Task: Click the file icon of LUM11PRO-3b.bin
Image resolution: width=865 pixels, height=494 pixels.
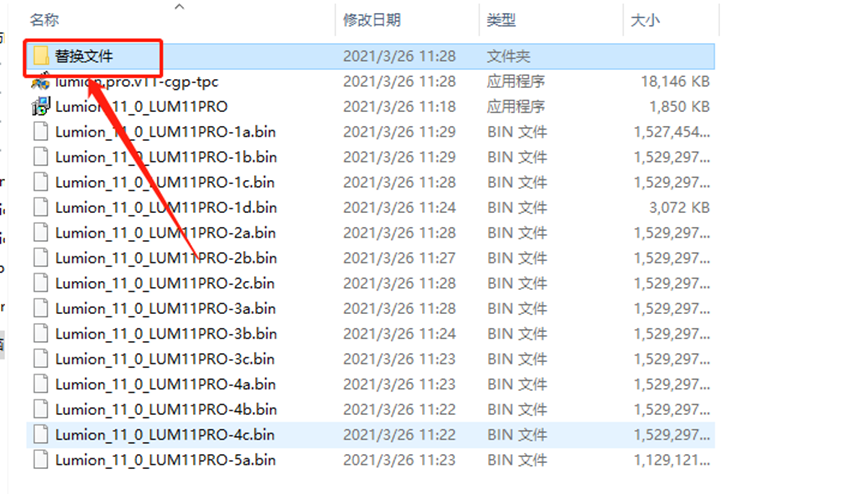Action: pyautogui.click(x=41, y=334)
